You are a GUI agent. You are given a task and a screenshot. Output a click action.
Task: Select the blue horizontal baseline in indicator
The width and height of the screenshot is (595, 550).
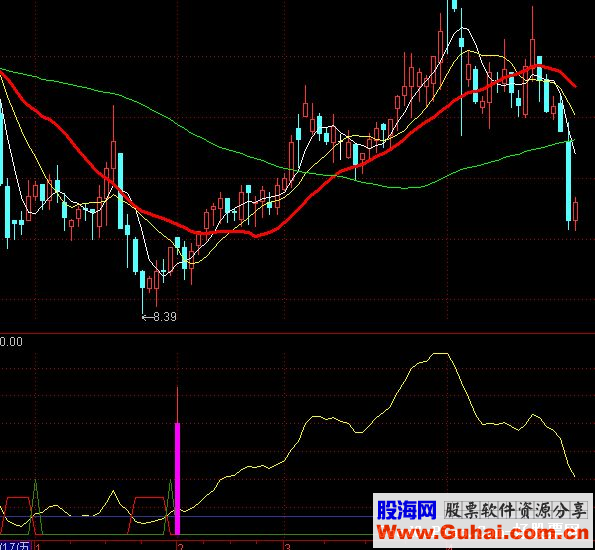tap(186, 517)
